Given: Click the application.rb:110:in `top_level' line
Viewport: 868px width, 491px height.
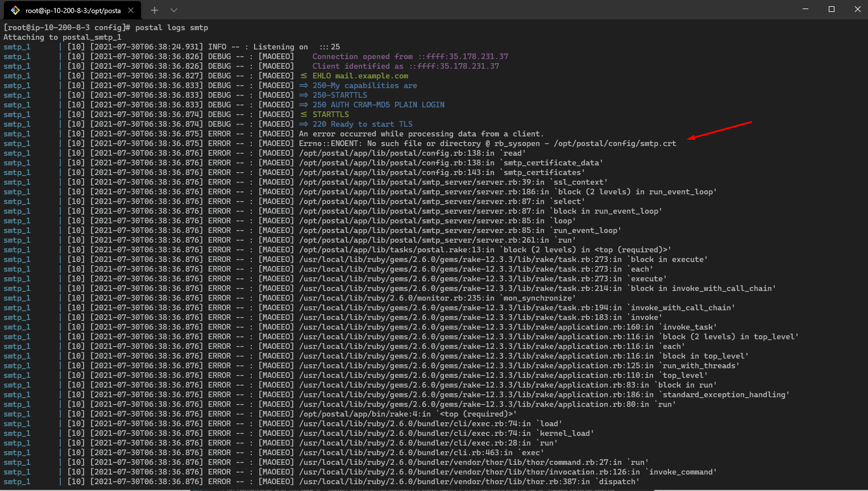Looking at the screenshot, I should pyautogui.click(x=504, y=375).
